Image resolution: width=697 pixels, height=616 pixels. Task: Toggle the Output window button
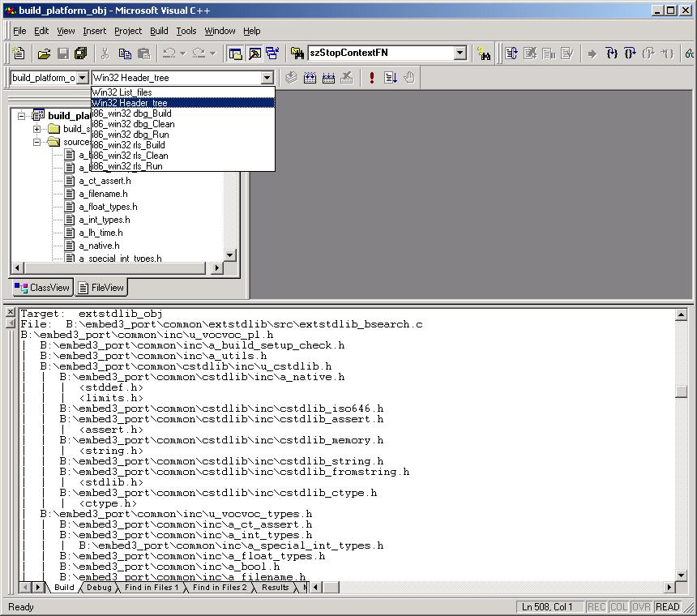tap(254, 53)
